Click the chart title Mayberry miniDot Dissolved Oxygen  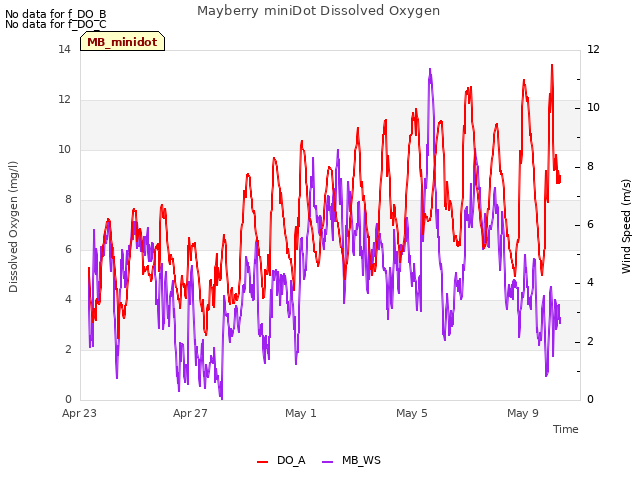(318, 11)
